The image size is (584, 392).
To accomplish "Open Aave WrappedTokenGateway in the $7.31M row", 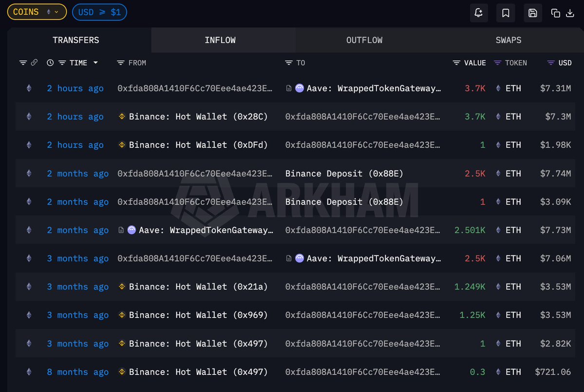I will 374,88.
